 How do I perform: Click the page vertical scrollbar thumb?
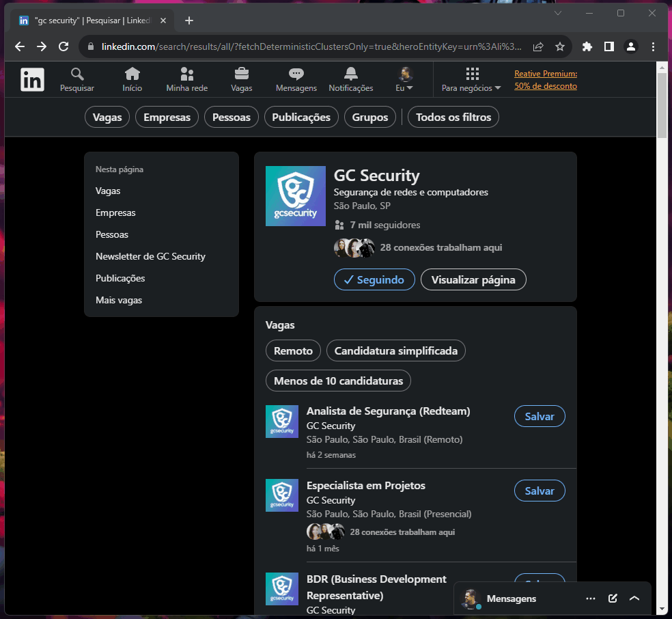click(662, 105)
